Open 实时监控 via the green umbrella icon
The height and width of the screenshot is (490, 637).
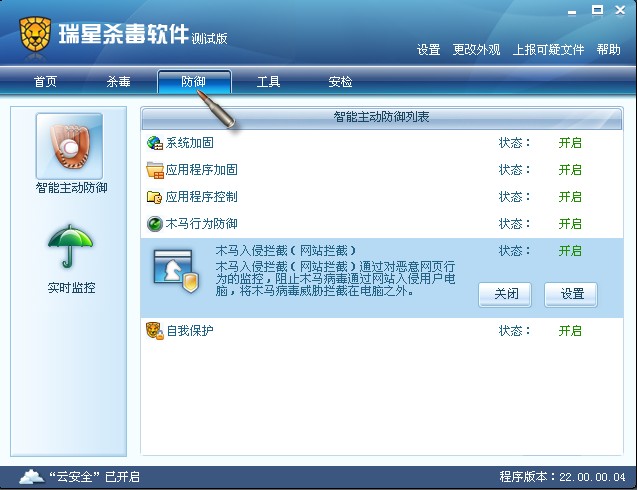pos(70,247)
